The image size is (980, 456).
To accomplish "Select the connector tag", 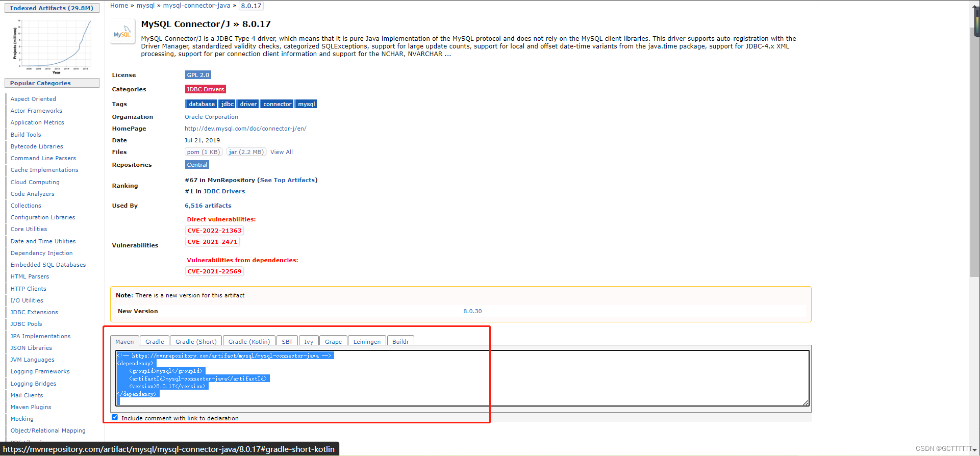I will tap(277, 104).
